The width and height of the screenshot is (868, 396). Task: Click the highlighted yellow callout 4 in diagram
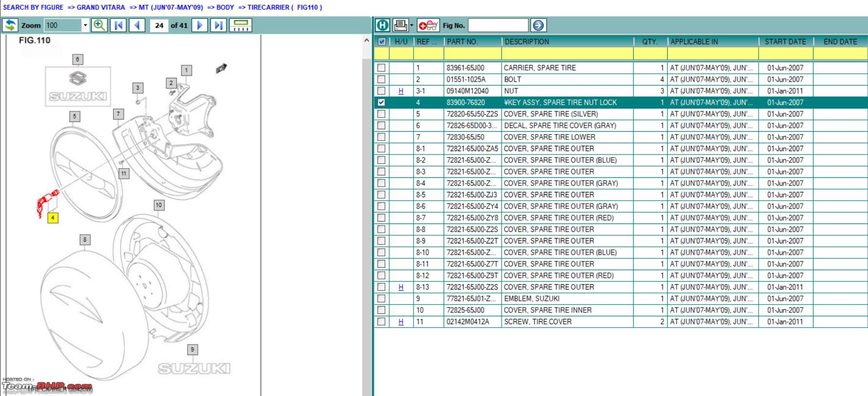coord(52,218)
